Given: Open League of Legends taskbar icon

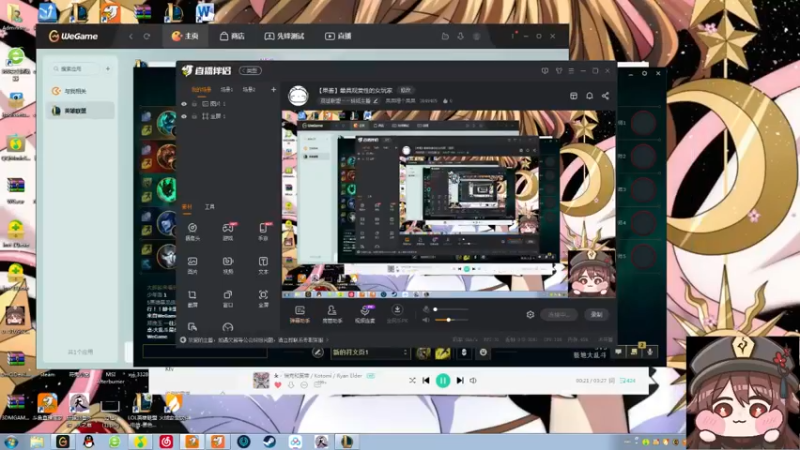Looking at the screenshot, I should [x=347, y=442].
